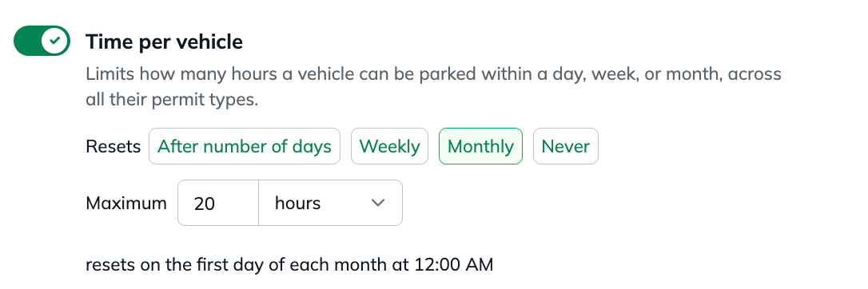Click the number 20 in the Maximum box
The width and height of the screenshot is (868, 289).
(x=205, y=204)
